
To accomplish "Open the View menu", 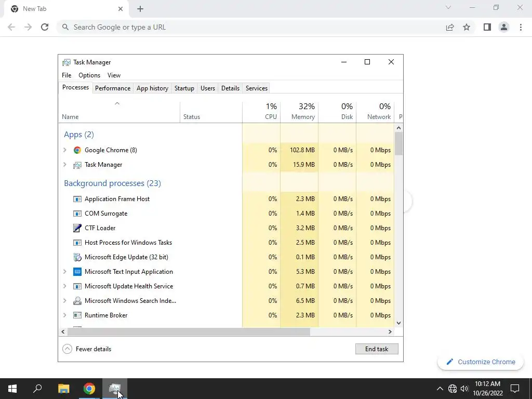I will (114, 75).
